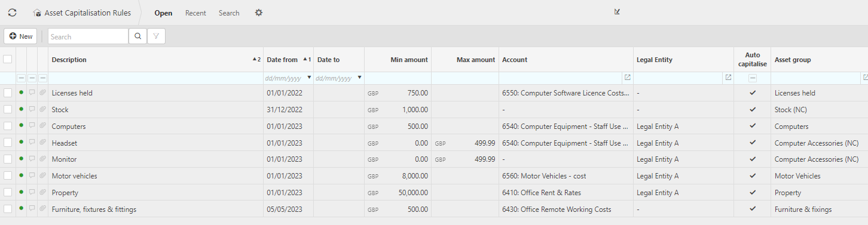Image resolution: width=868 pixels, height=225 pixels.
Task: Click Auto capitalise tick for Property row
Action: click(x=753, y=192)
